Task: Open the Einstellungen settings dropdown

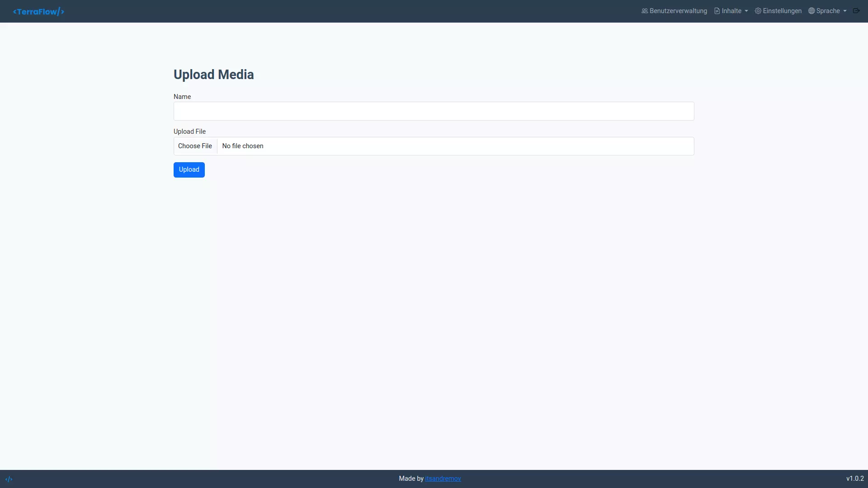Action: [x=778, y=11]
